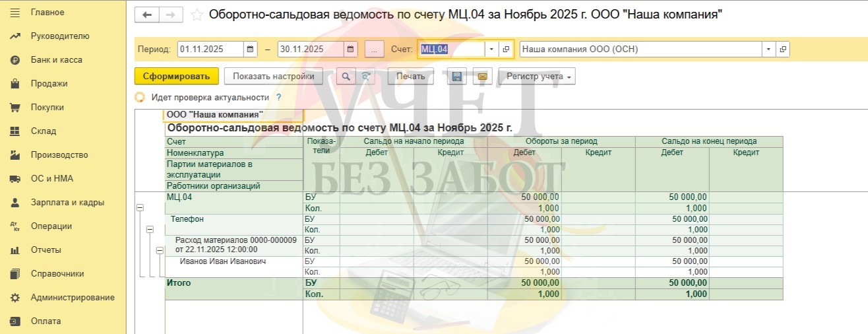
Task: Go to the Зарплата и кадры section
Action: pos(67,203)
